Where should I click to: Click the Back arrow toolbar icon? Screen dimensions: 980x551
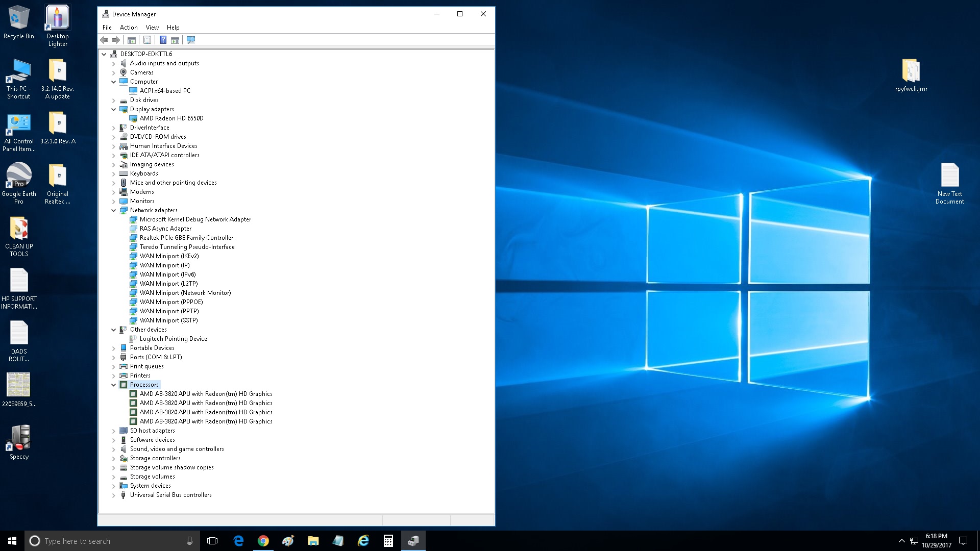point(105,40)
